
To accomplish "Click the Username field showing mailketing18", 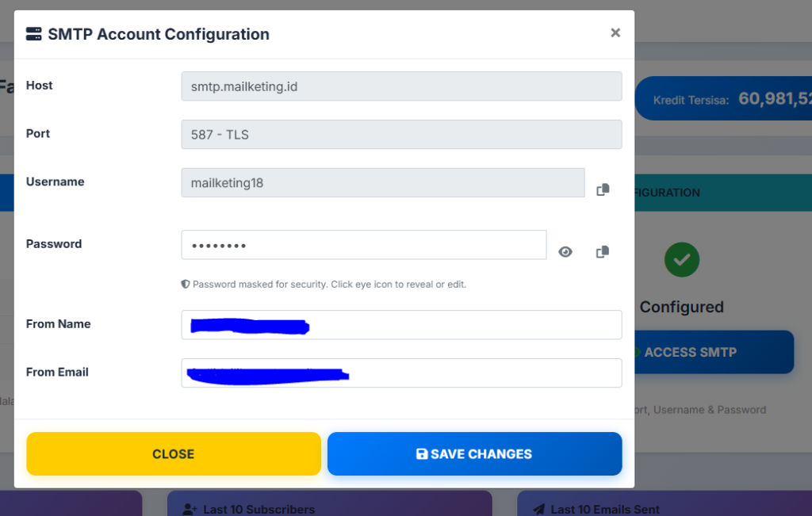I will [382, 183].
